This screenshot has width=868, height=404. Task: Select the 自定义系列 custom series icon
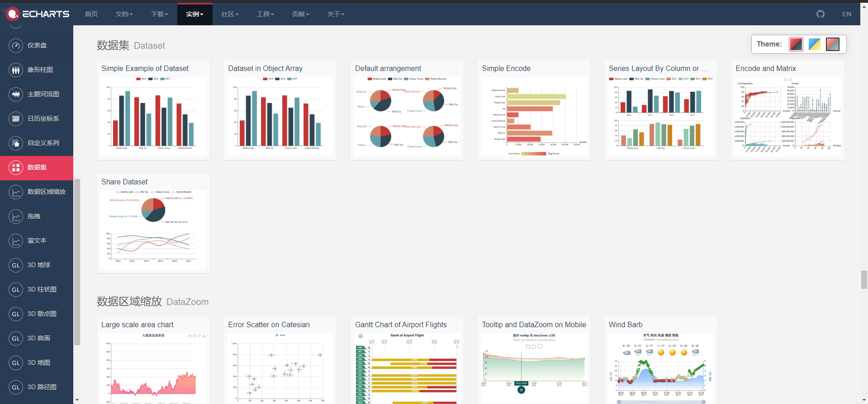16,143
